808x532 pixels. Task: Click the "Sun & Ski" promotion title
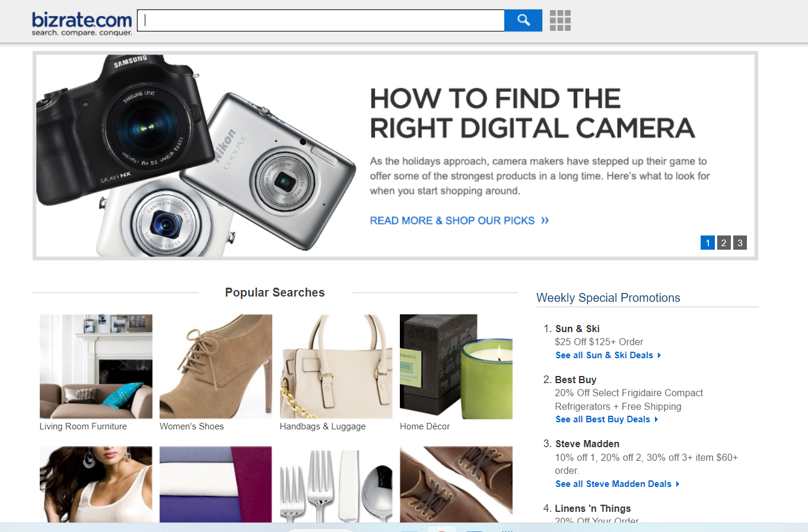[x=577, y=329]
